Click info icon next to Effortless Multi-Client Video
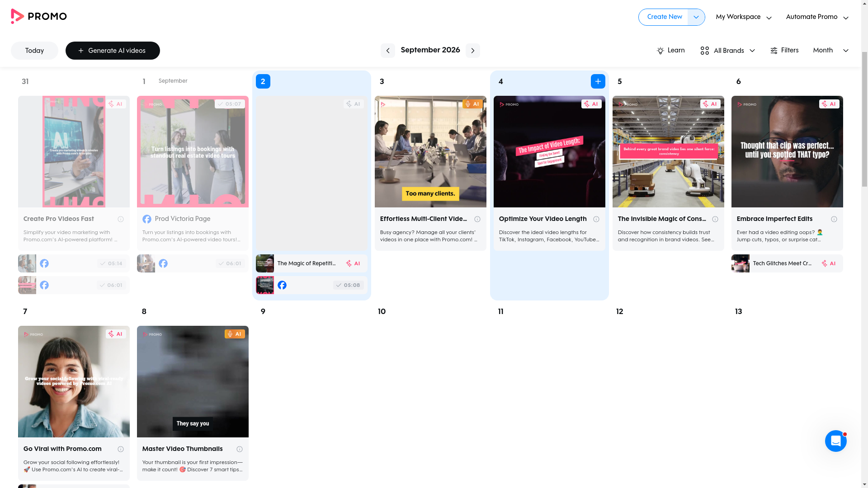The image size is (868, 488). pyautogui.click(x=477, y=219)
